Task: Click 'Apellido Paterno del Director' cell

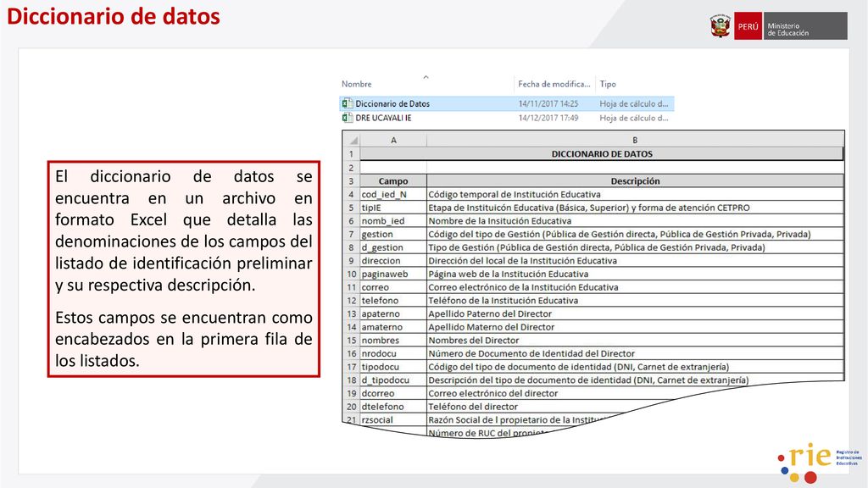Action: click(635, 313)
